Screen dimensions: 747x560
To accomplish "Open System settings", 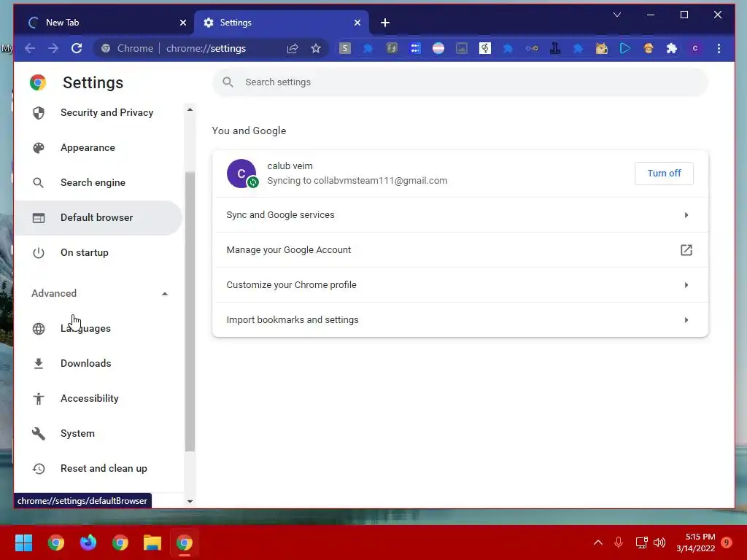I will [x=98, y=433].
